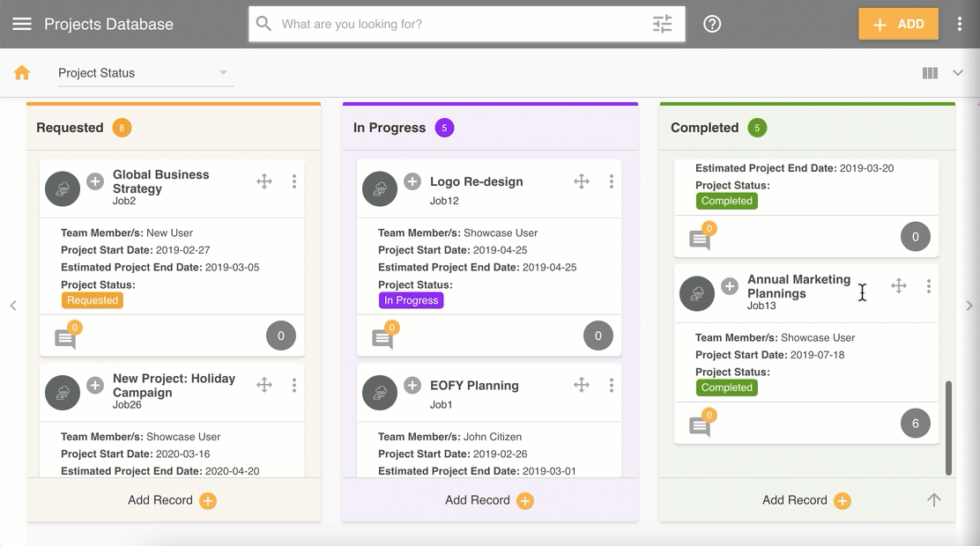The width and height of the screenshot is (980, 546).
Task: Click move handle on Annual Marketing Plannings
Action: click(x=899, y=286)
